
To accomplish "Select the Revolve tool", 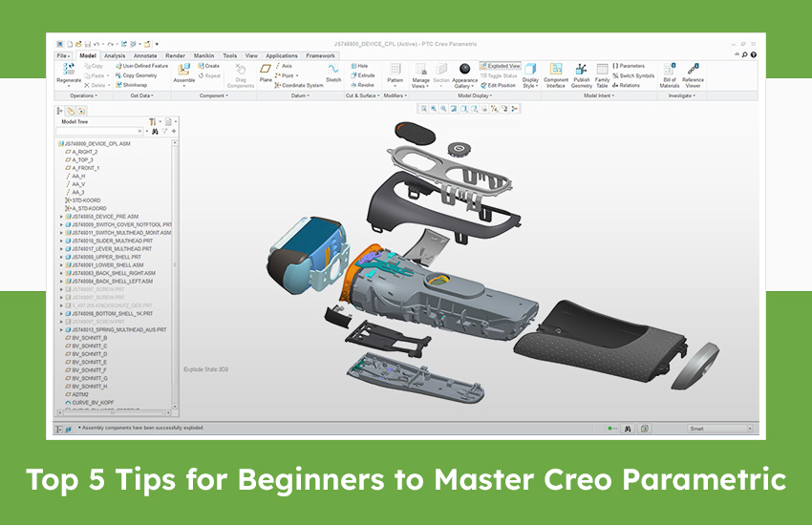I will pyautogui.click(x=362, y=85).
